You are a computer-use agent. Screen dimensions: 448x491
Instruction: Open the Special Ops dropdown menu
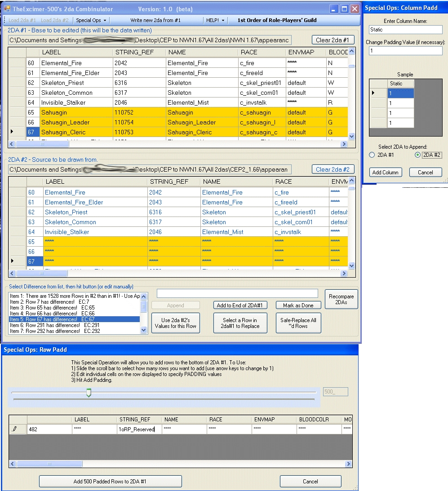91,20
